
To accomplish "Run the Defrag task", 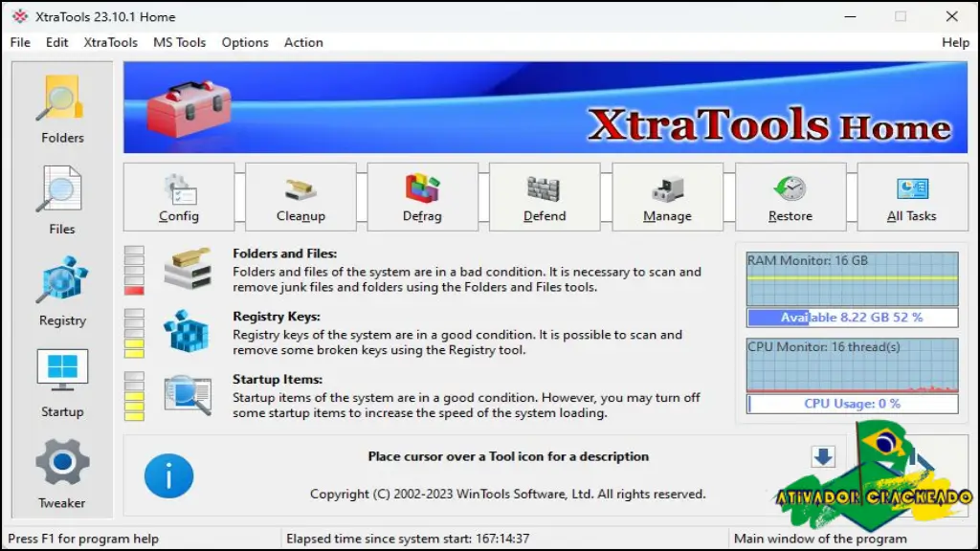I will pyautogui.click(x=422, y=197).
